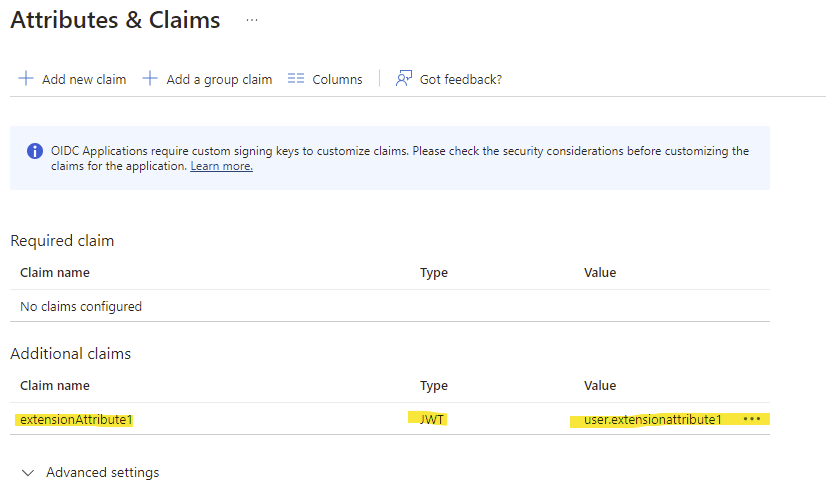Click the Got feedback person icon
826x495 pixels.
(x=404, y=79)
